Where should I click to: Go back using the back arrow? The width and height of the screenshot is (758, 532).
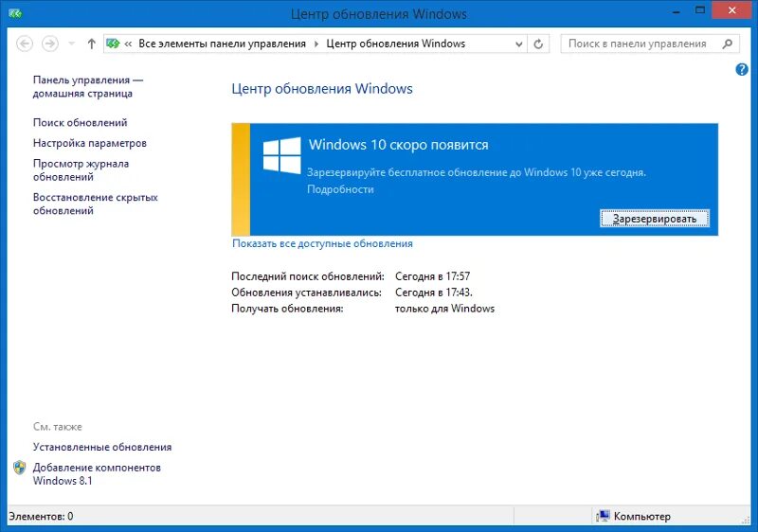pos(25,44)
